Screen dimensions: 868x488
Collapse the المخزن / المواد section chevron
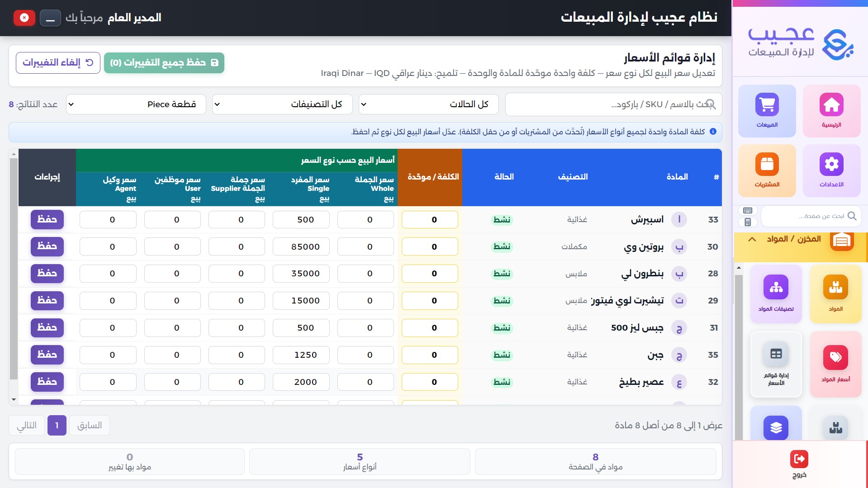click(752, 239)
